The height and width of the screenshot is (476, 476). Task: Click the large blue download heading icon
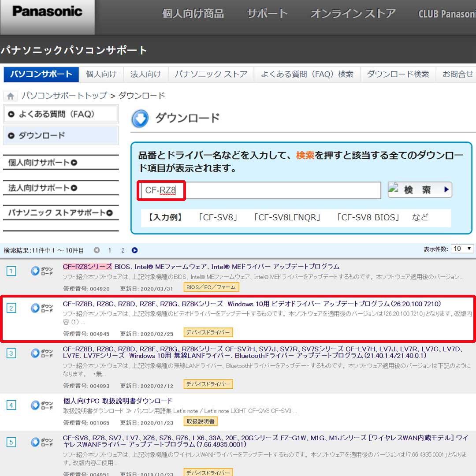(140, 119)
